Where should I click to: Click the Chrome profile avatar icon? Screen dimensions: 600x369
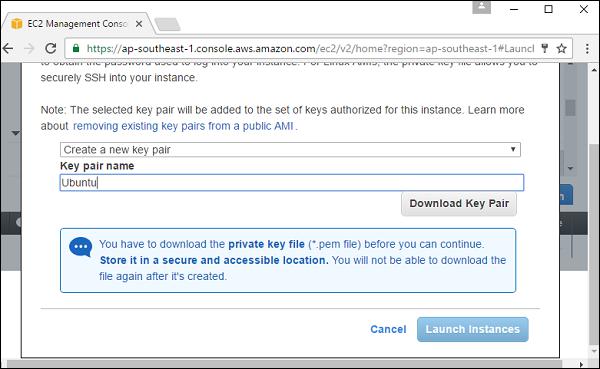pyautogui.click(x=481, y=7)
